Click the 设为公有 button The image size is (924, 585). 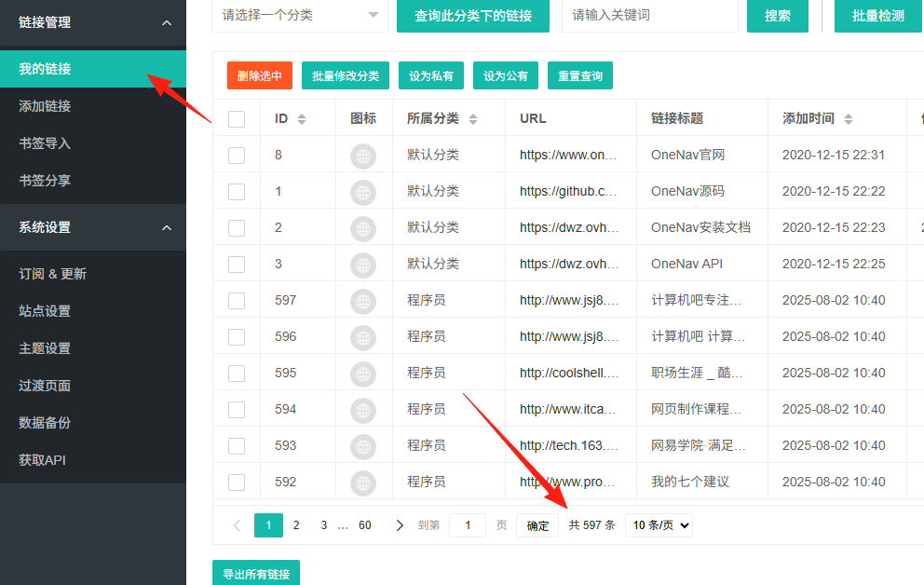click(x=506, y=75)
